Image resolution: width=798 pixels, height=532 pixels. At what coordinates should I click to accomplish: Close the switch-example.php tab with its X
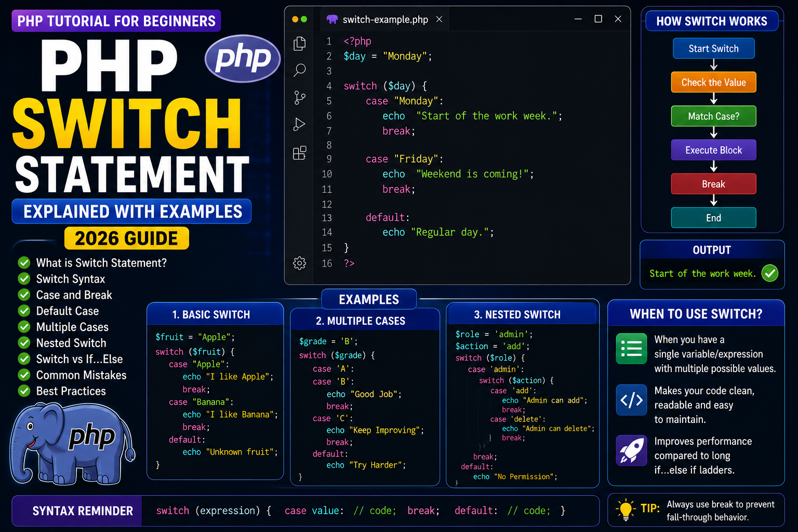coord(439,19)
